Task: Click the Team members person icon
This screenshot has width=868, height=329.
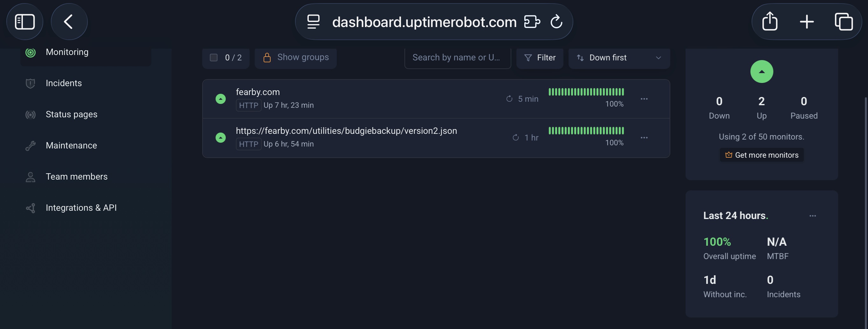Action: 31,177
